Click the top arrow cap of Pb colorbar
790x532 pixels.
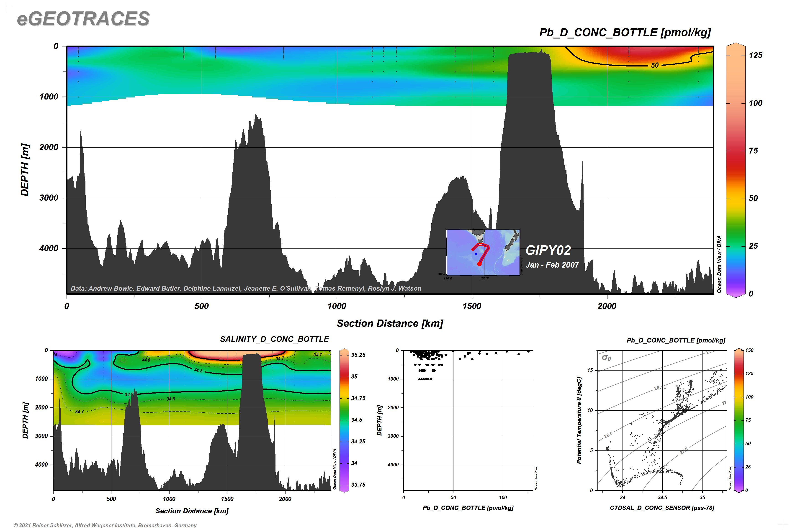[735, 44]
